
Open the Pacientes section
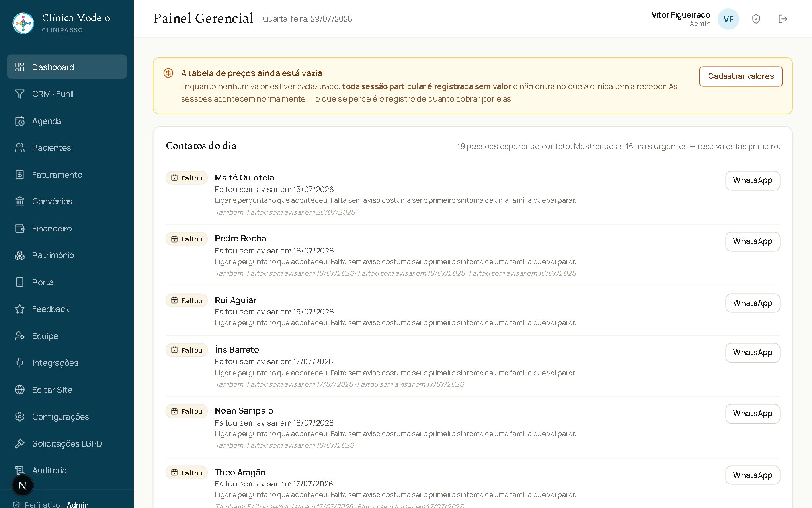point(67,148)
